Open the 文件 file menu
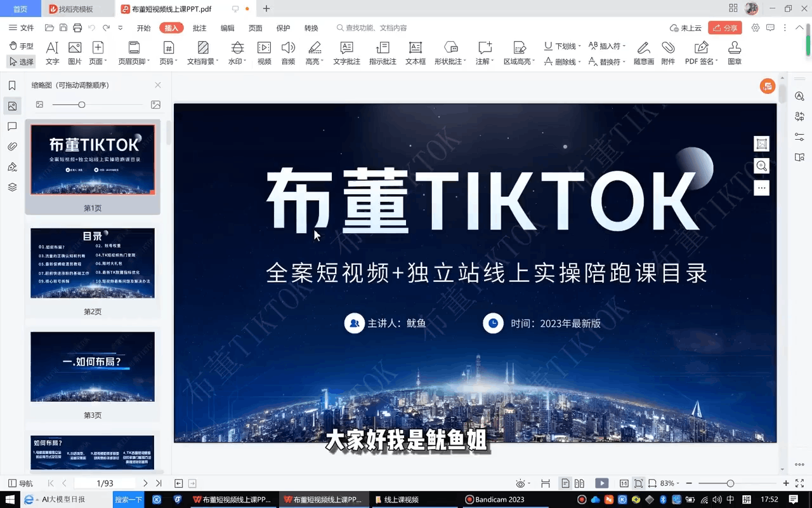Viewport: 812px width, 508px height. 22,28
